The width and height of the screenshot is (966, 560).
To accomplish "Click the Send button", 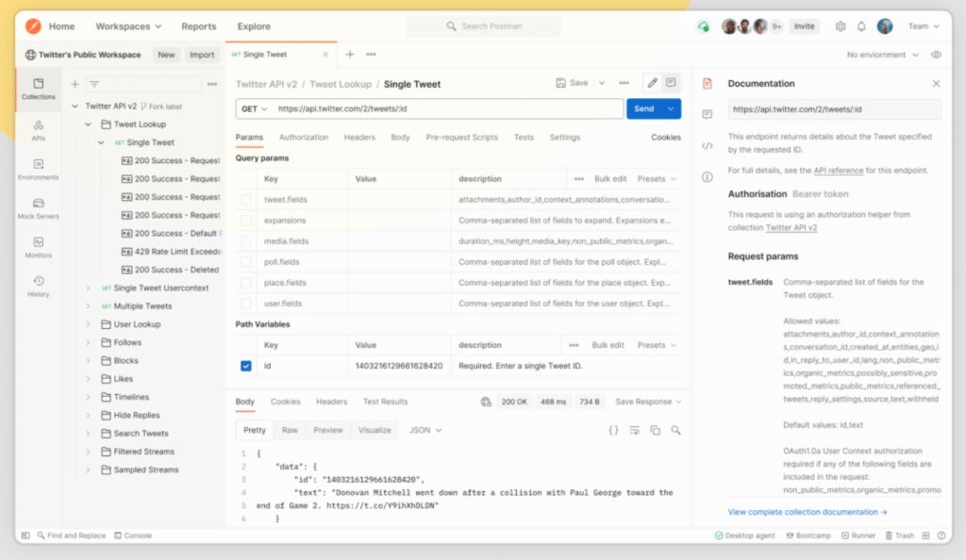I will (643, 109).
